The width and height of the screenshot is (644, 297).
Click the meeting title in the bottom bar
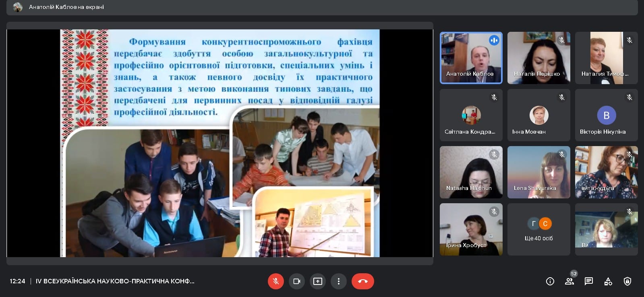[115, 281]
